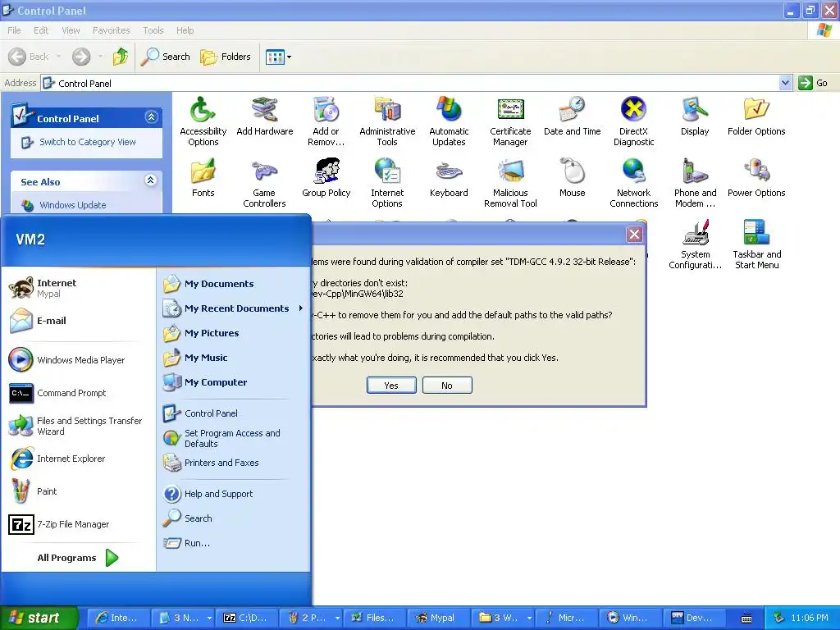Image resolution: width=840 pixels, height=630 pixels.
Task: Open the Favorites menu
Action: [x=111, y=30]
